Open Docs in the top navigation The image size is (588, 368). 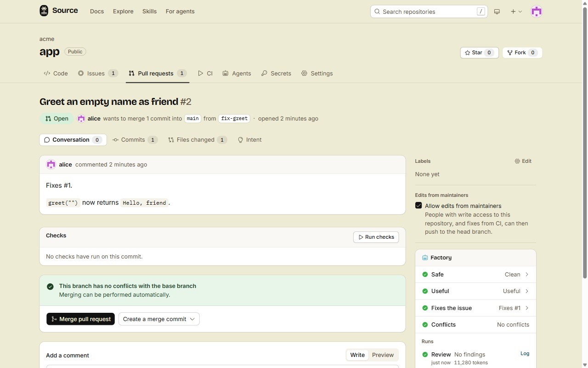coord(97,11)
